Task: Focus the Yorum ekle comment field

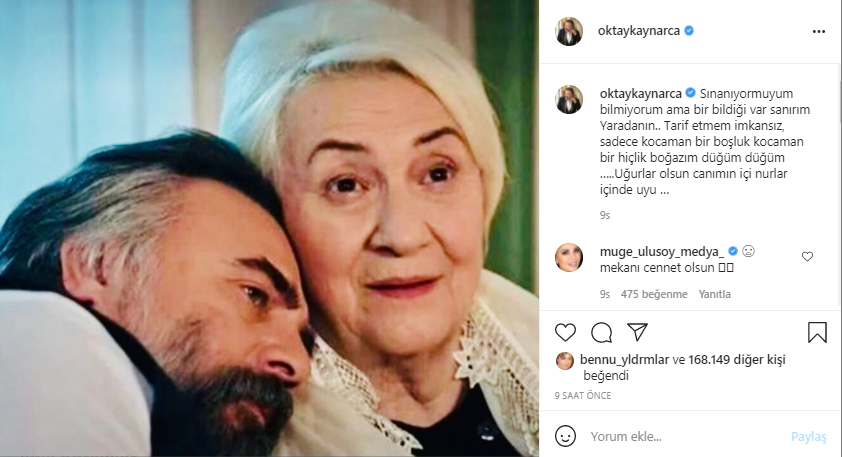Action: click(680, 437)
